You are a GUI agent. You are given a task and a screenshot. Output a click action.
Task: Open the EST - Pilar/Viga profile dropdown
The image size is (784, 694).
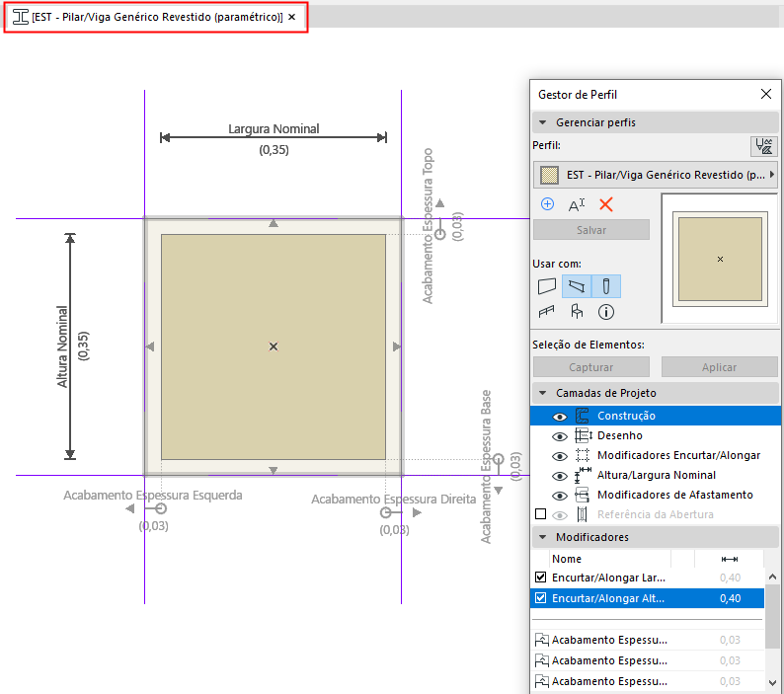[656, 175]
